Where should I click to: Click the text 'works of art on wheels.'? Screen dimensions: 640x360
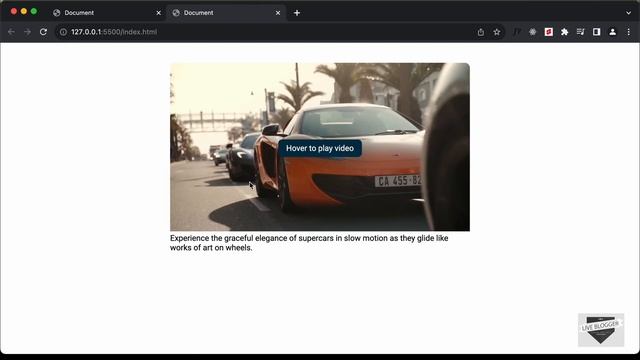[211, 248]
